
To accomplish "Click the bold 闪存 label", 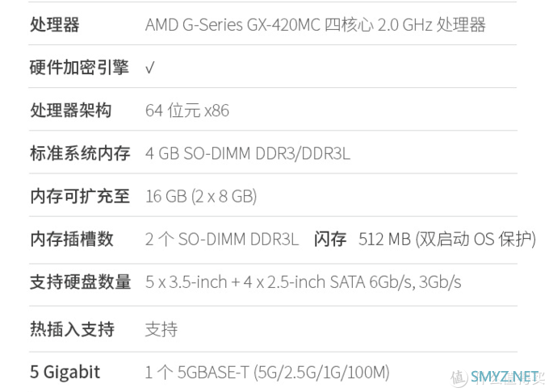I will [330, 240].
